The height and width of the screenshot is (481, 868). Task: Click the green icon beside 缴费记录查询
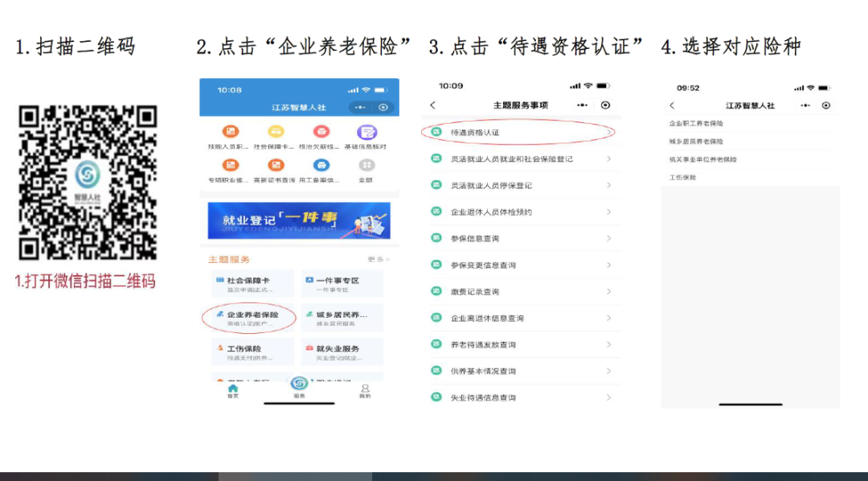(436, 291)
